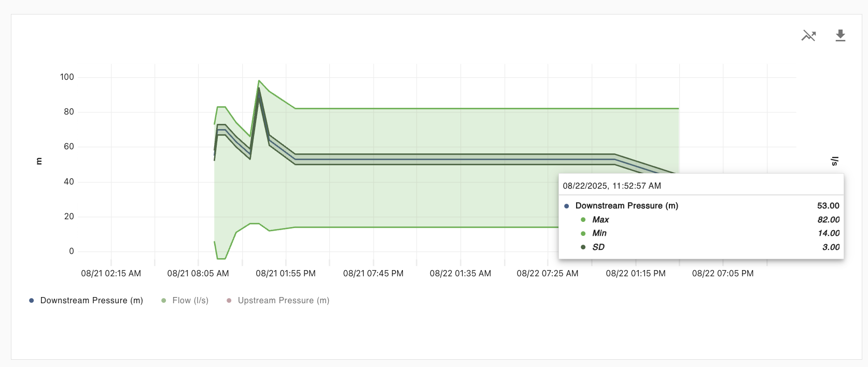This screenshot has width=868, height=367.
Task: Enable the Upstream Pressure (m) series
Action: 283,301
